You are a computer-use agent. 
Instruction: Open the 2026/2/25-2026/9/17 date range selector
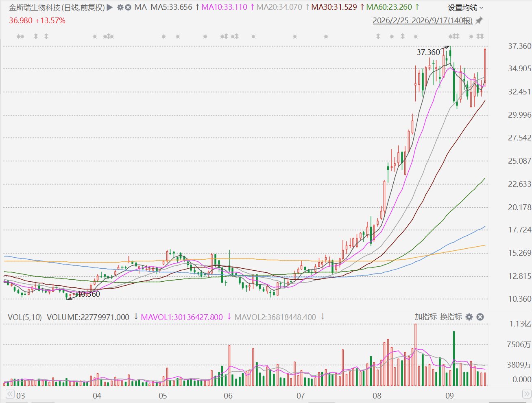pos(423,20)
